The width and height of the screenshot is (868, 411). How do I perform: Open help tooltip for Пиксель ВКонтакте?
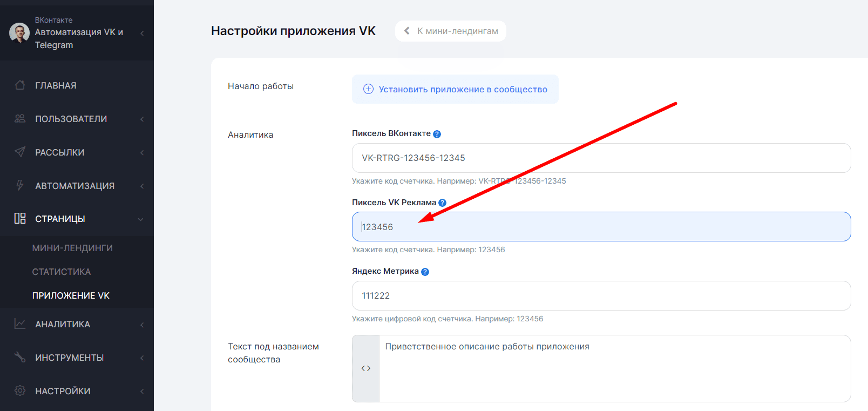coord(437,134)
